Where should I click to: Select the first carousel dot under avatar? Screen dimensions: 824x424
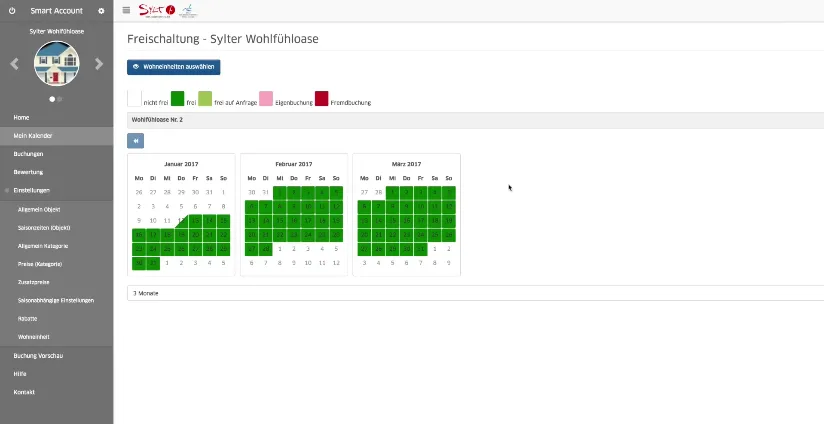click(52, 99)
